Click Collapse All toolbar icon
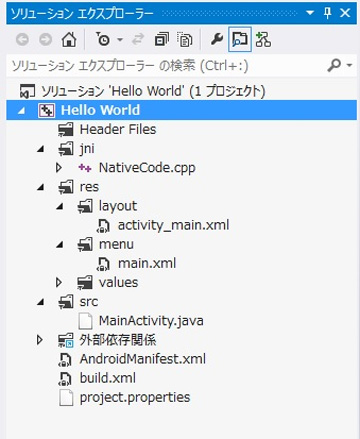The height and width of the screenshot is (439, 360). pos(162,40)
